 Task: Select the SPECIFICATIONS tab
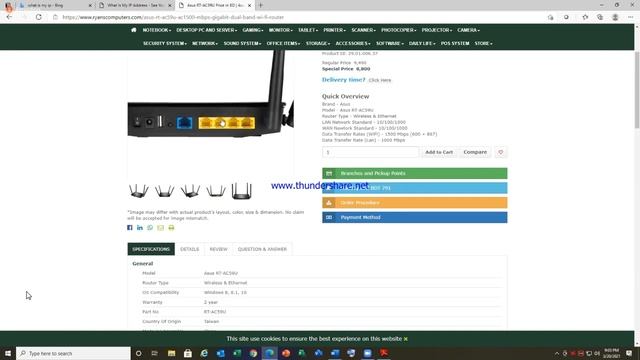(151, 249)
